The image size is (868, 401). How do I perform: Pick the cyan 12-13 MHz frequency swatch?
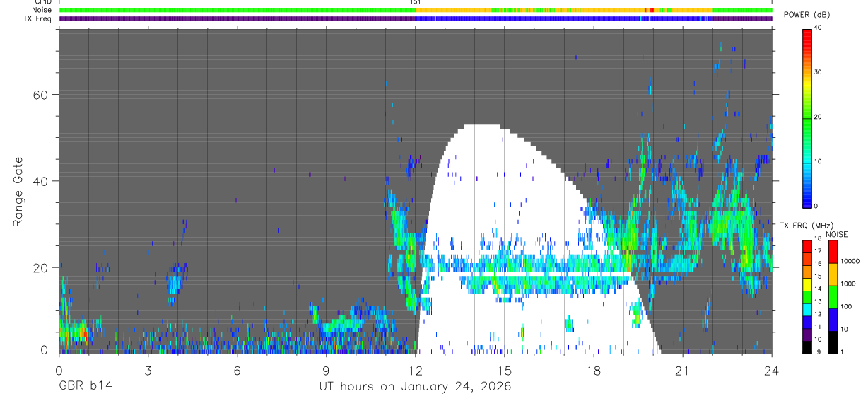807,308
